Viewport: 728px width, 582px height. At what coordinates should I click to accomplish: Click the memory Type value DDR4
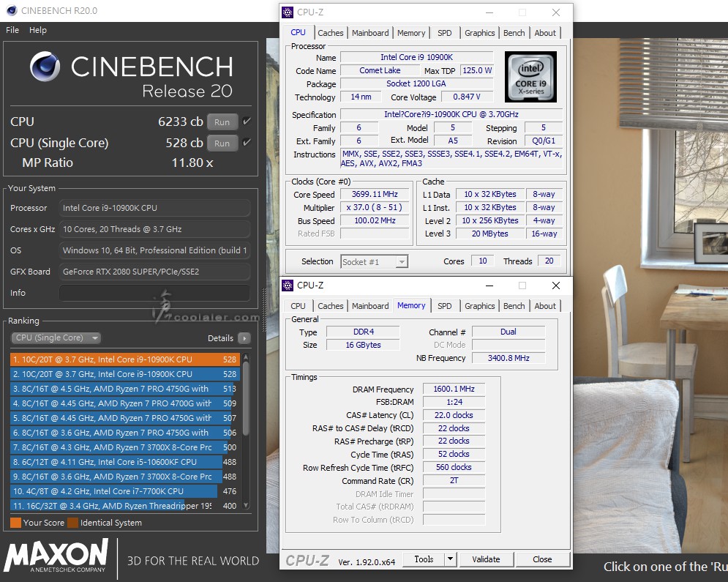(363, 332)
